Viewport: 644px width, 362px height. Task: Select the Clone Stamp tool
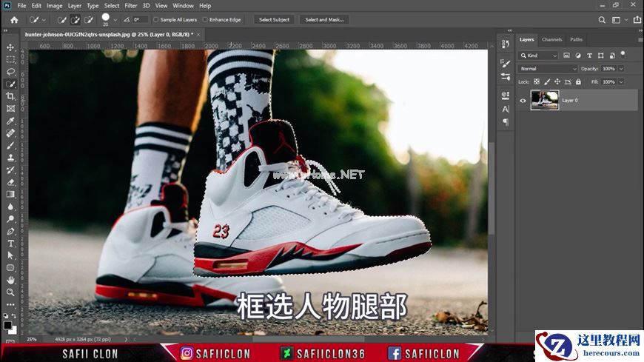click(10, 158)
